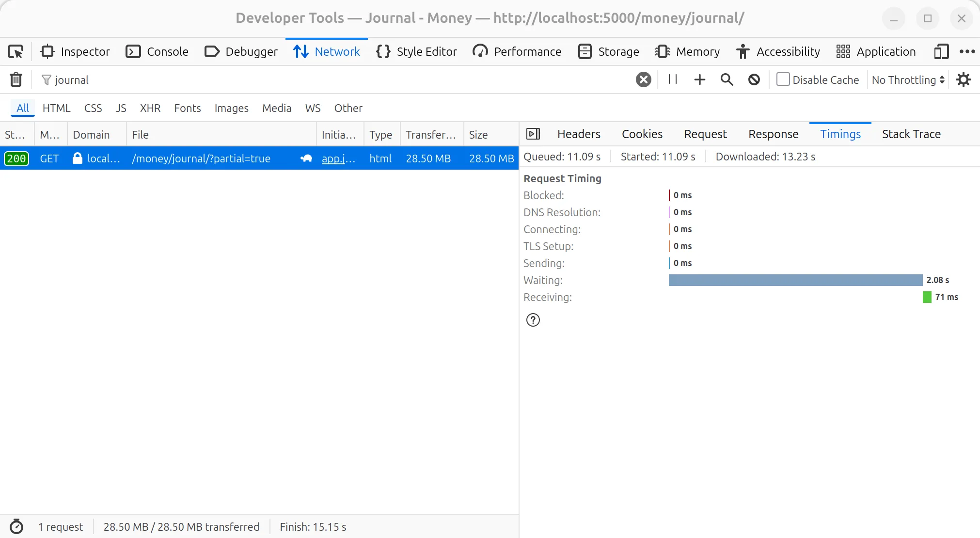Open the Response tab

pos(773,134)
